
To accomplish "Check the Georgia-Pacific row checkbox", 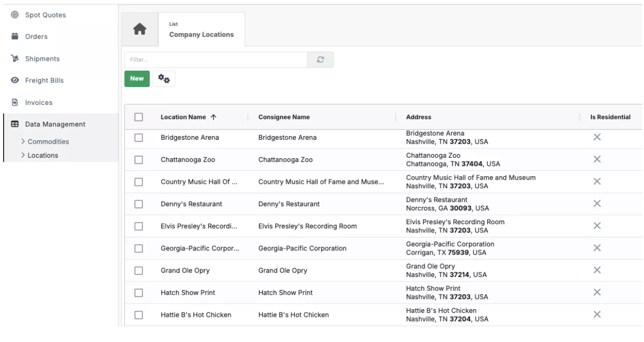I will point(138,248).
